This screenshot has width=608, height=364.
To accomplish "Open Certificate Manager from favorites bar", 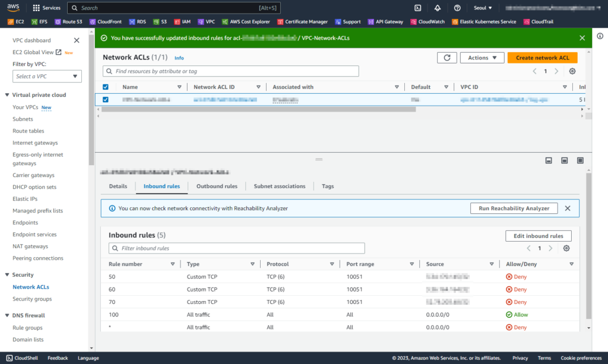I will pyautogui.click(x=302, y=22).
